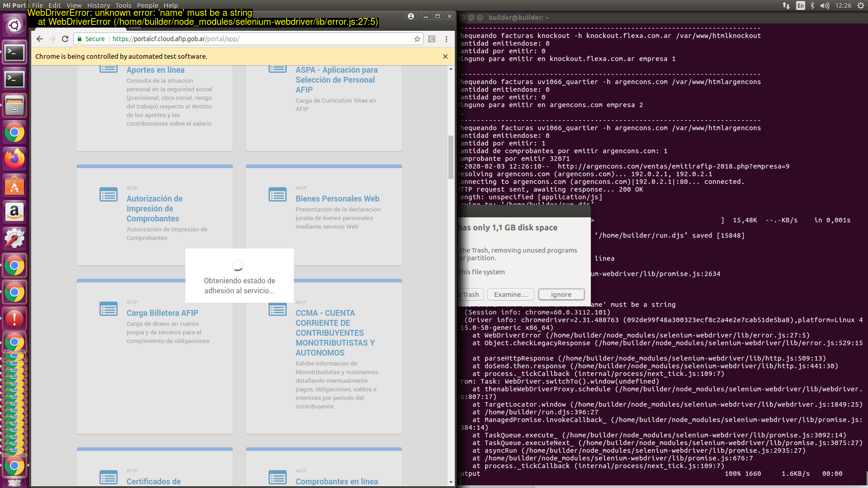Launch Firefox from the dock

[14, 159]
